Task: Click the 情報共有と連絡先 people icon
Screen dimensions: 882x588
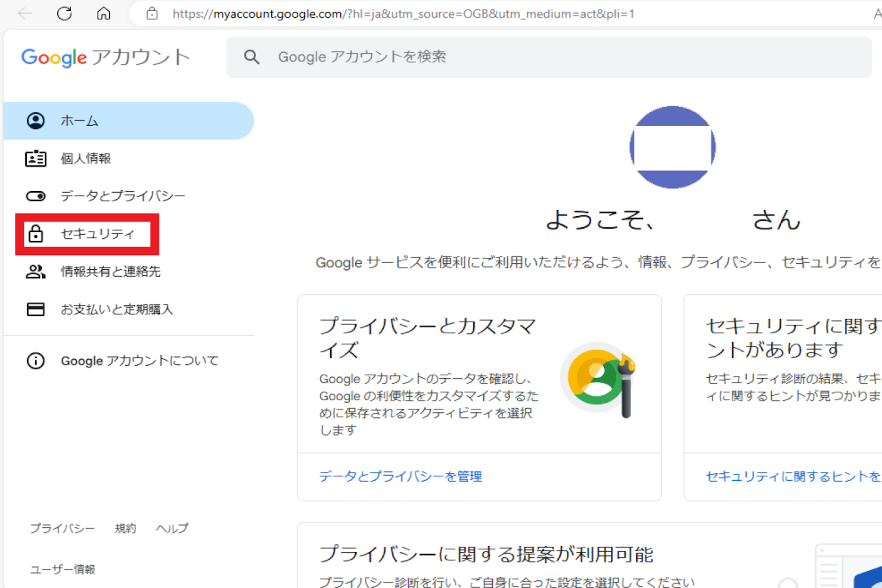Action: pos(35,271)
